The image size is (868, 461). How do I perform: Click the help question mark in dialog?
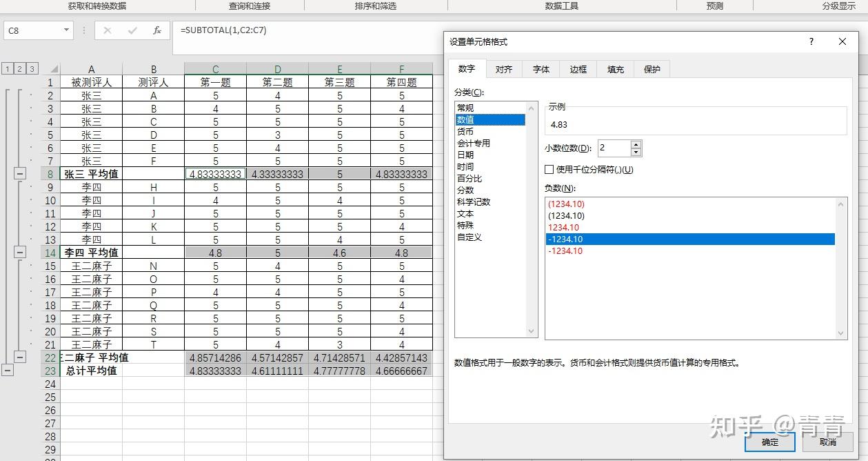pos(811,41)
